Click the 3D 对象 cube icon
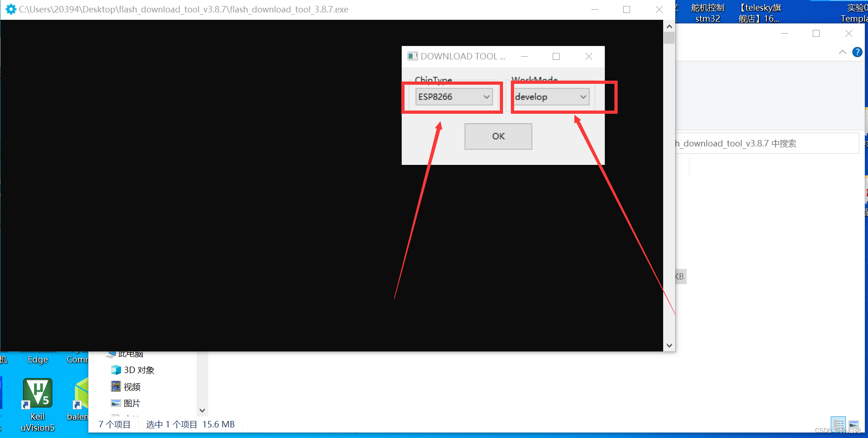868x438 pixels. (116, 370)
